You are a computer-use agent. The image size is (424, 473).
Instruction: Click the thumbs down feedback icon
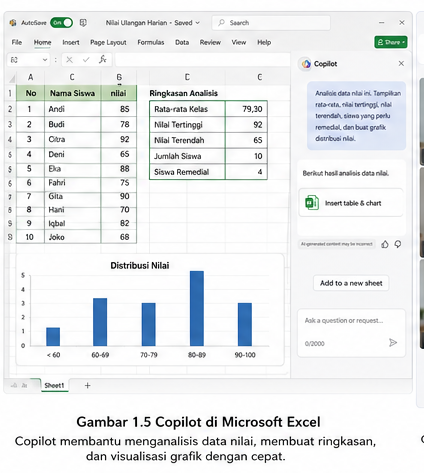click(x=398, y=244)
